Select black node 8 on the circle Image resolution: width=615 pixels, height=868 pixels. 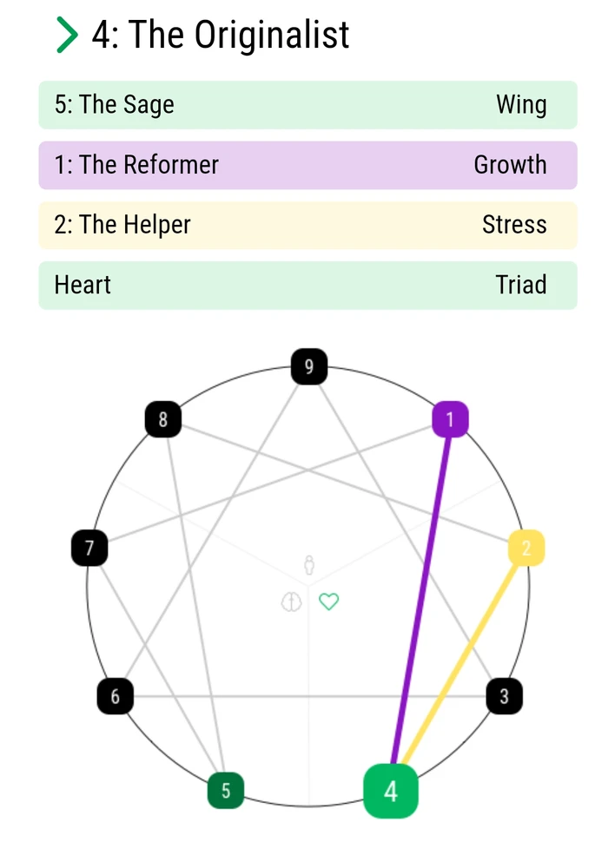pos(163,419)
